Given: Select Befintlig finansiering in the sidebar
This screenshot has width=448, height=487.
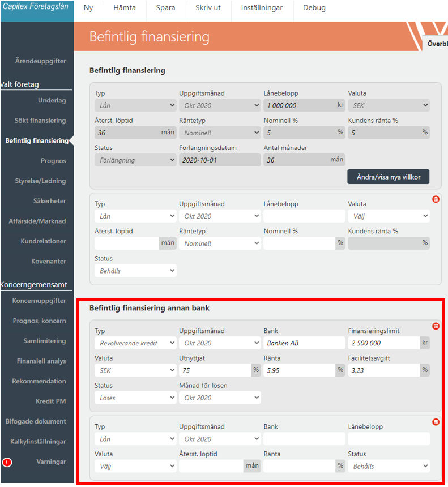Looking at the screenshot, I should [37, 140].
